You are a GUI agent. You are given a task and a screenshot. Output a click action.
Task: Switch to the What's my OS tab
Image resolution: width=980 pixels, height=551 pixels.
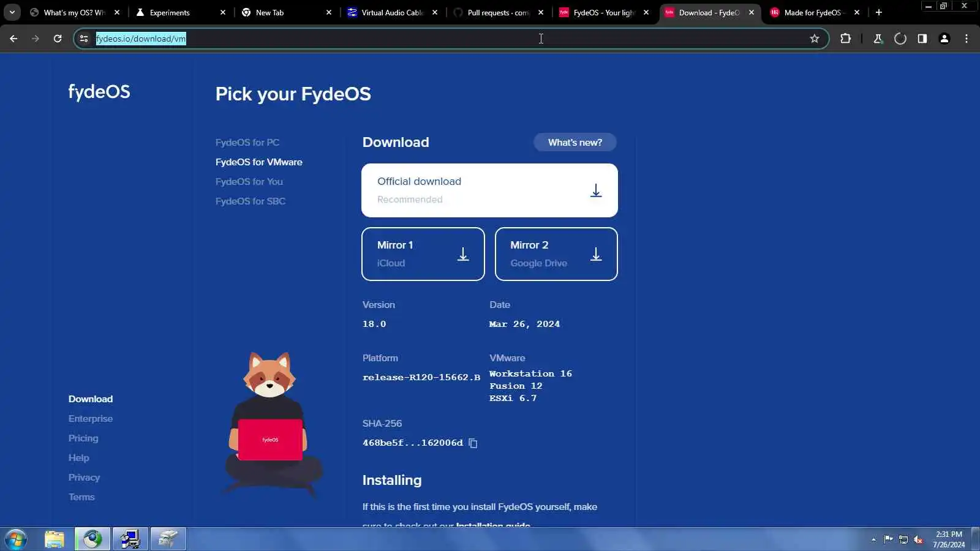[x=75, y=12]
